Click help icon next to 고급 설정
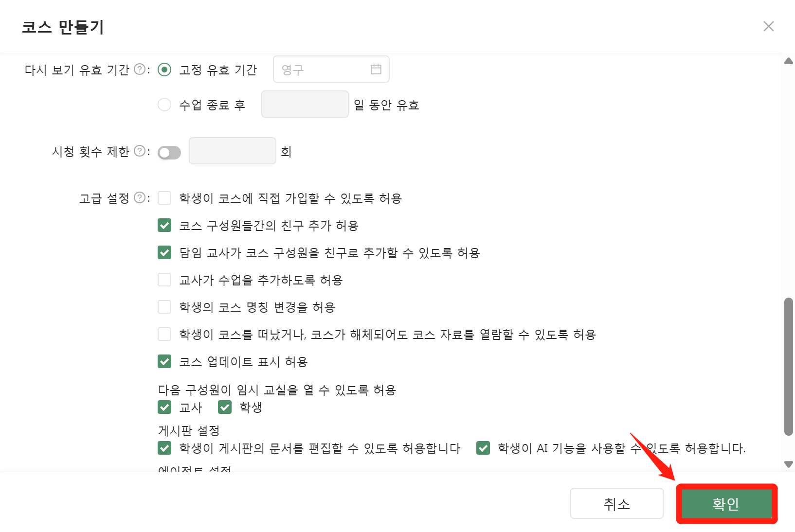795x532 pixels. coord(139,198)
